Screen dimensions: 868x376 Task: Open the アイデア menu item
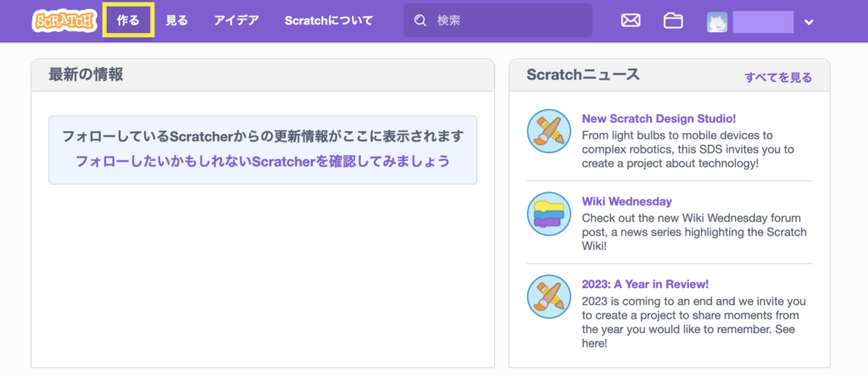[236, 21]
